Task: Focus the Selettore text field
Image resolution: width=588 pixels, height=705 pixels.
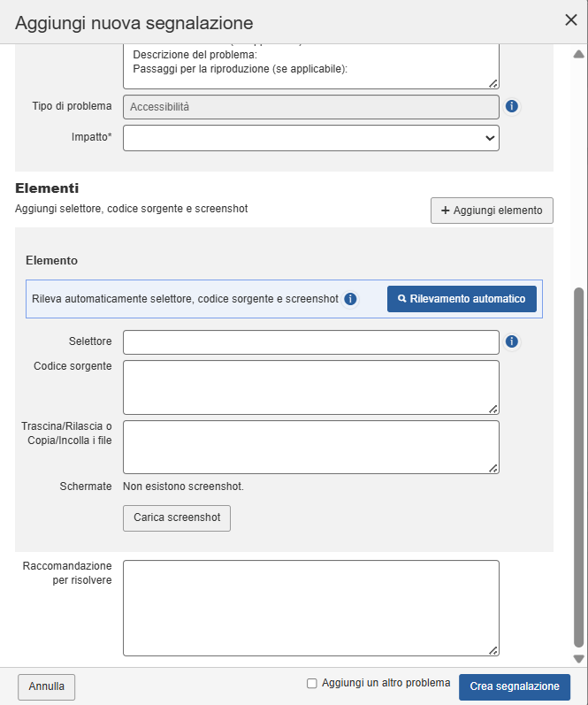Action: [x=311, y=342]
